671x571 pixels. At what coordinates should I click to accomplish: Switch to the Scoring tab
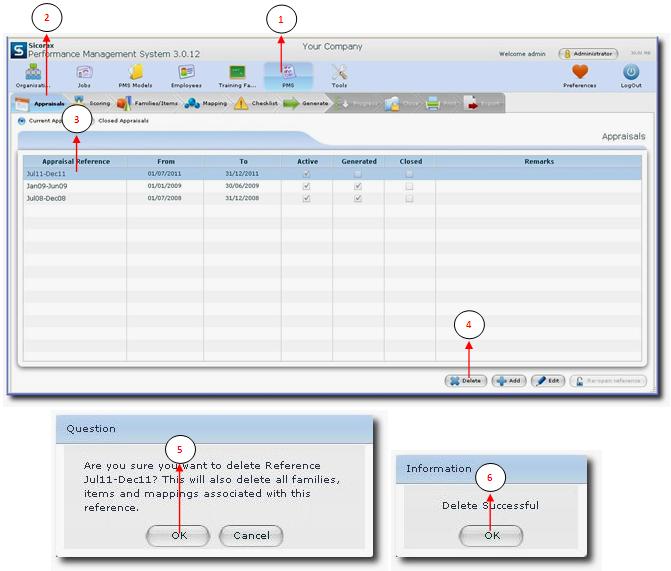point(91,103)
